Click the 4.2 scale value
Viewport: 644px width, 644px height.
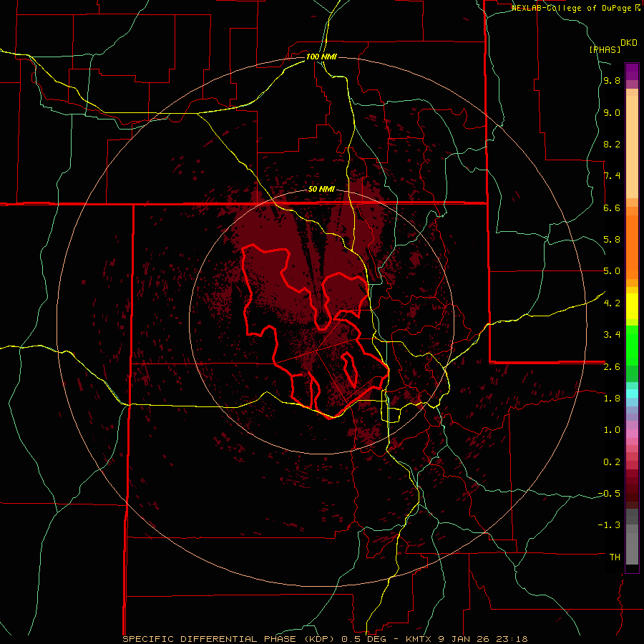(612, 303)
